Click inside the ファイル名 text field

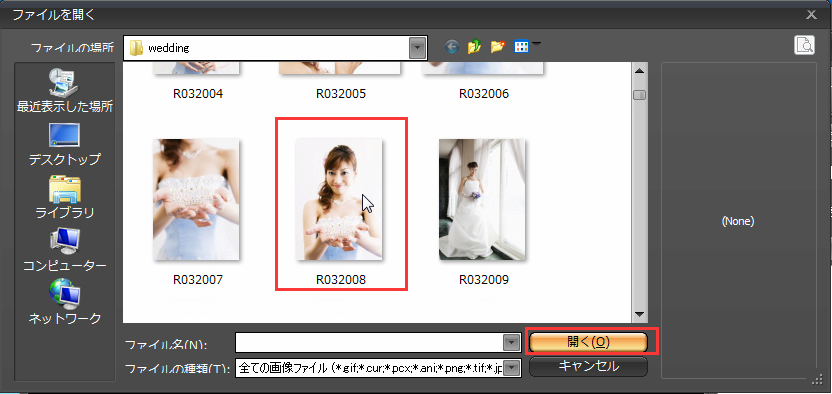pyautogui.click(x=369, y=344)
